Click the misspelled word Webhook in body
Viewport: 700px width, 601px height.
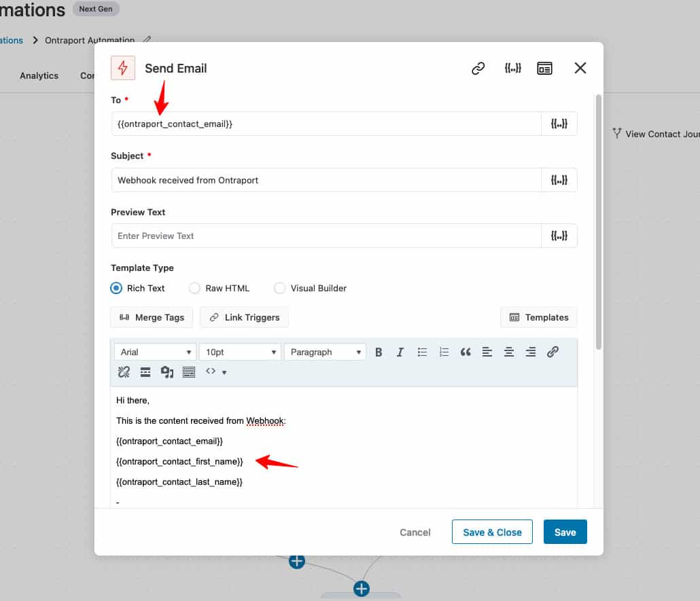coord(265,421)
